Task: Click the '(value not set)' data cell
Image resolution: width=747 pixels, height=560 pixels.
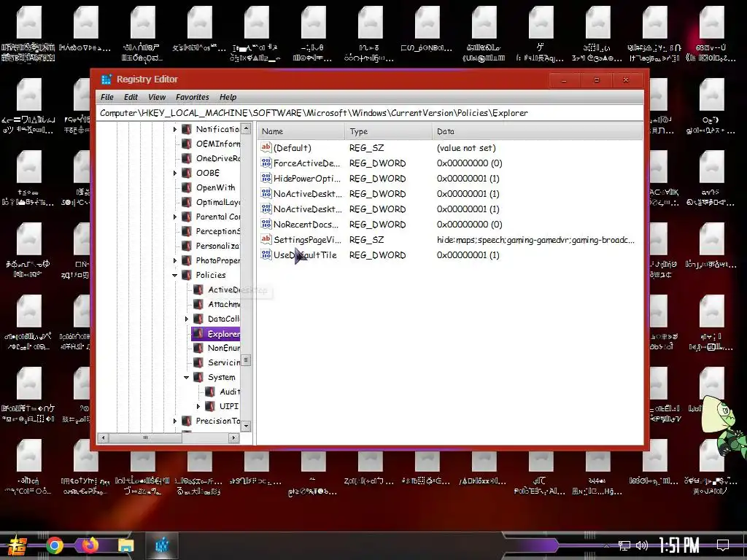Action: (x=466, y=147)
